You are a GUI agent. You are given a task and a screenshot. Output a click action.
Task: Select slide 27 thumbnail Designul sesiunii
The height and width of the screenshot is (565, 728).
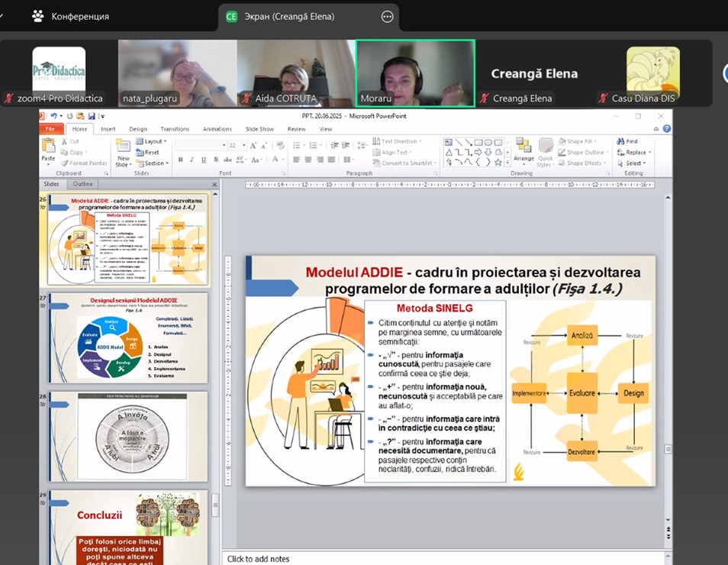(128, 339)
